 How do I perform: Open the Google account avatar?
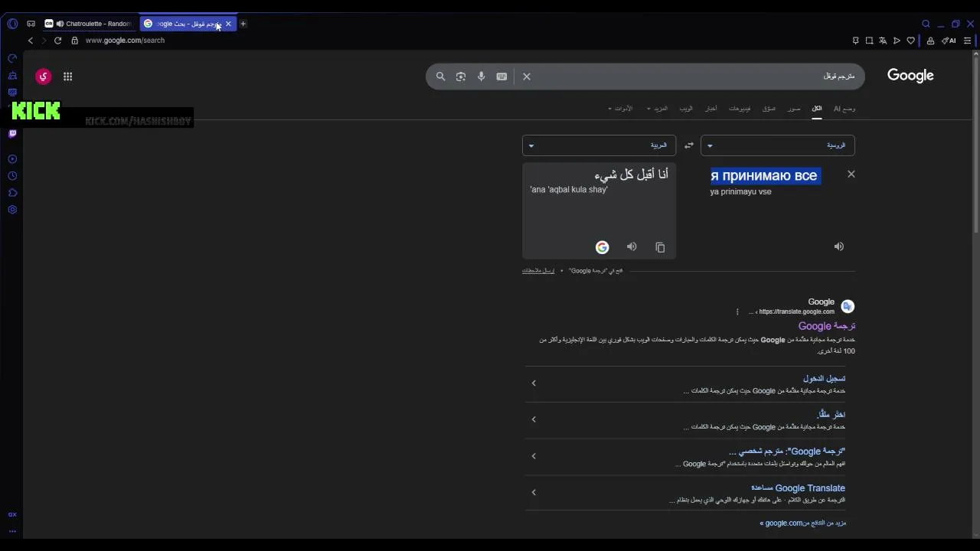pos(43,77)
